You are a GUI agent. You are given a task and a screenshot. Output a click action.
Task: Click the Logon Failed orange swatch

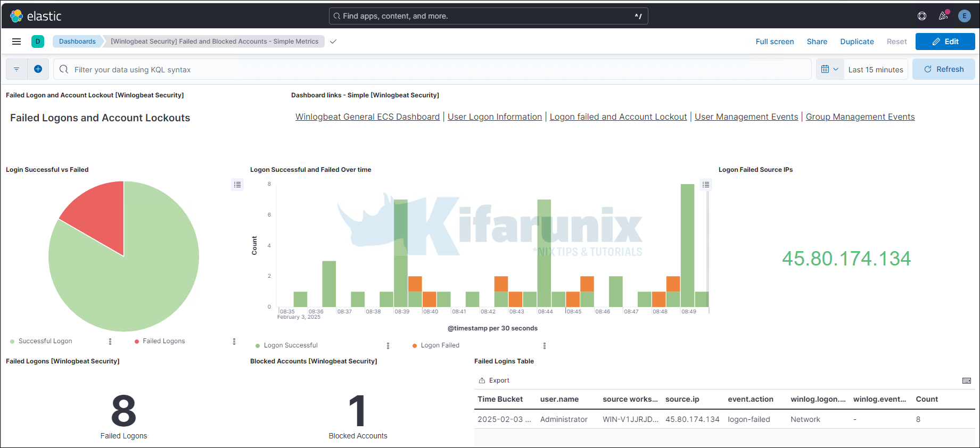[415, 346]
